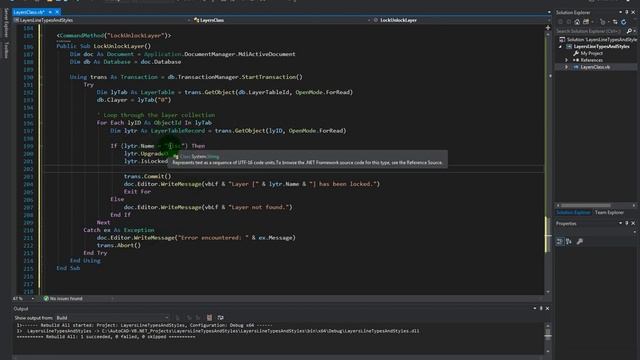Open the Toolbox side tab

click(x=6, y=50)
